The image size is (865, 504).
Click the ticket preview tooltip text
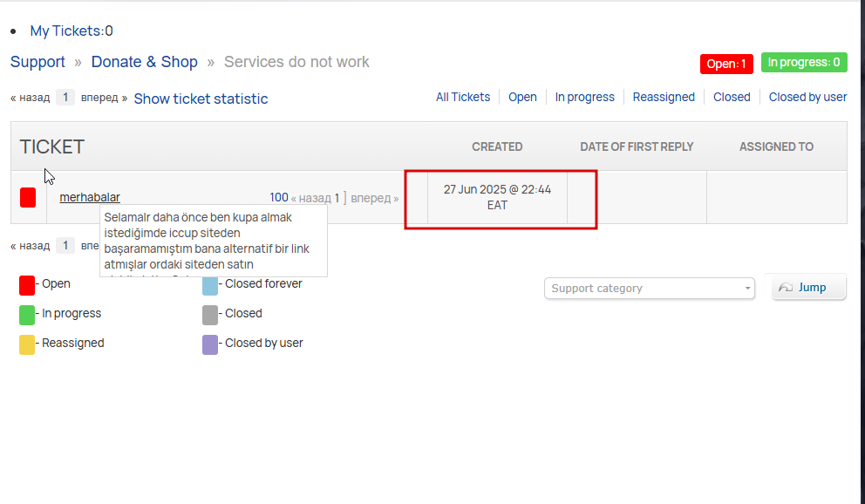click(x=214, y=242)
